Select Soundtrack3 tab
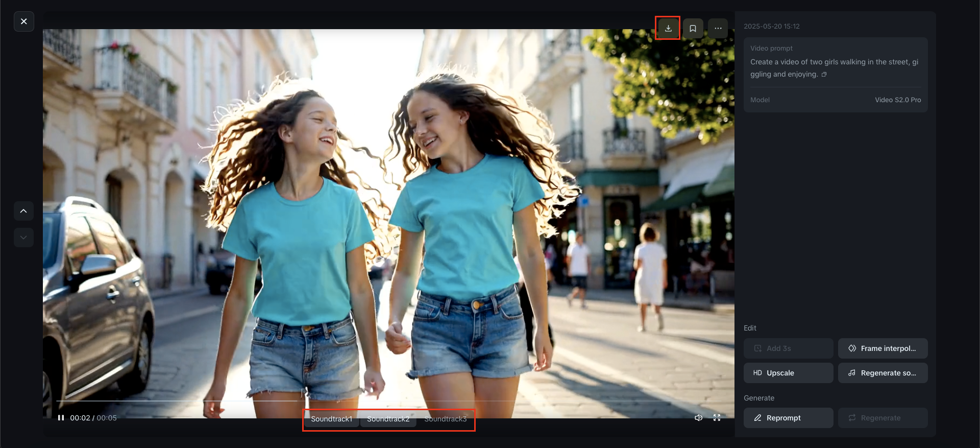Screen dimensions: 980x448 coord(446,419)
